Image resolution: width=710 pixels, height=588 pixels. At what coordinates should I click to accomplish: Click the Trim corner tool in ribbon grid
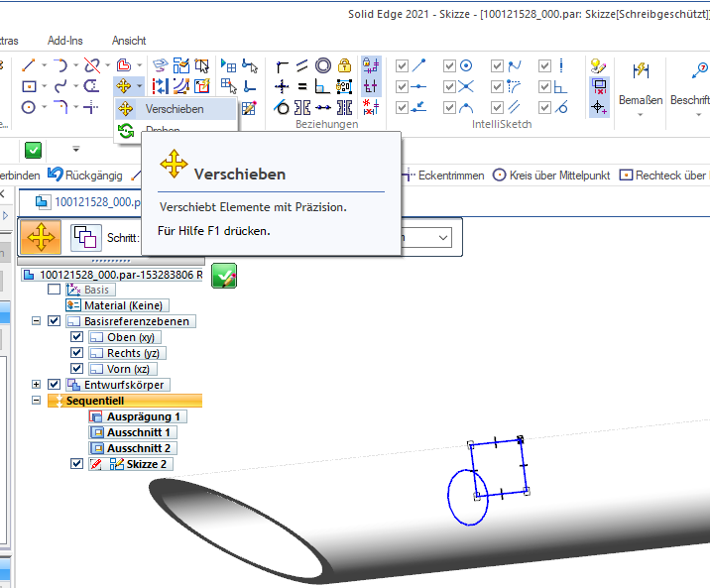[91, 107]
